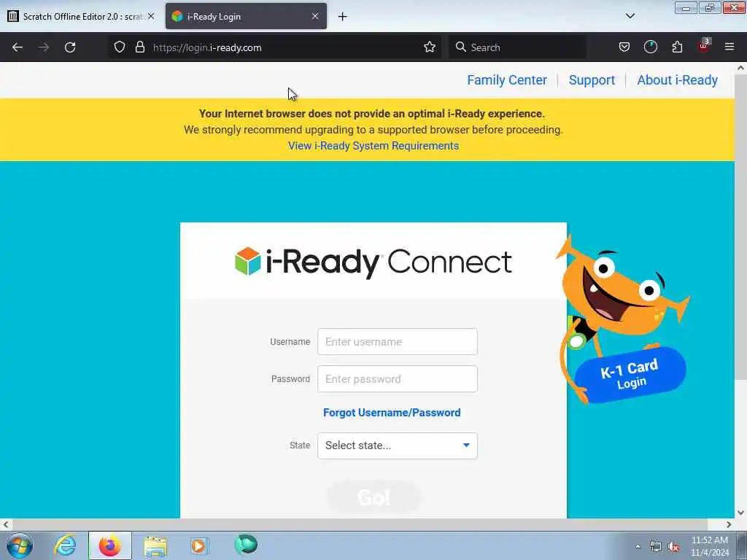
Task: Launch Windows Media Player from taskbar
Action: (199, 545)
